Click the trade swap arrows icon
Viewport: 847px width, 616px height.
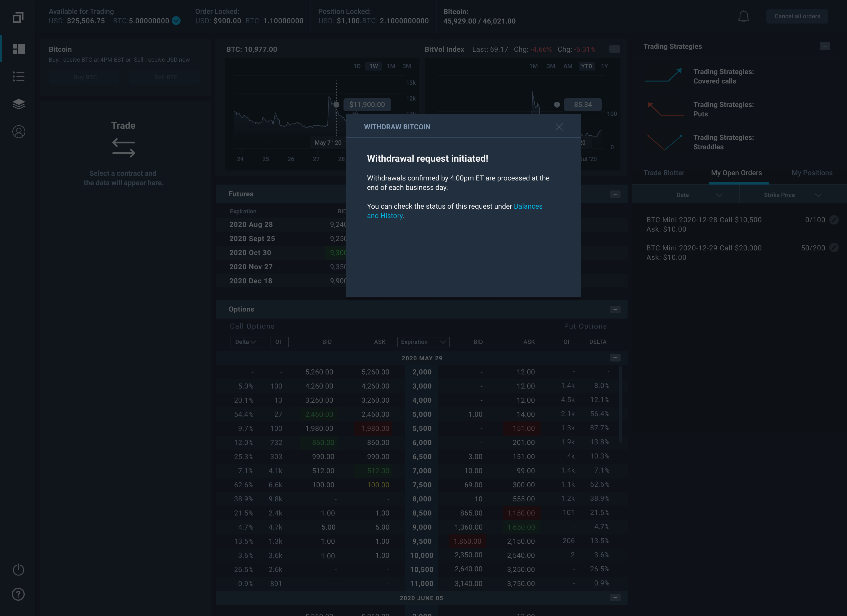click(x=124, y=148)
